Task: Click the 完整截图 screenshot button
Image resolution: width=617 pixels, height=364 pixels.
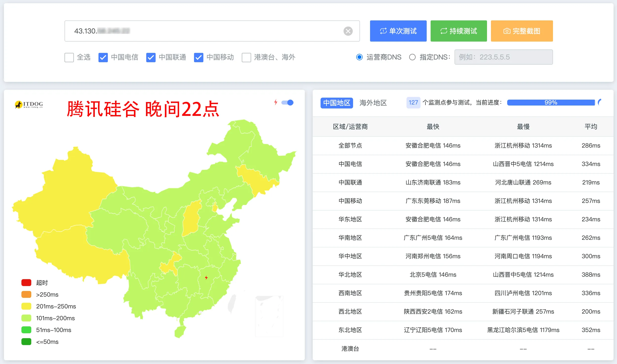Action: pos(522,31)
